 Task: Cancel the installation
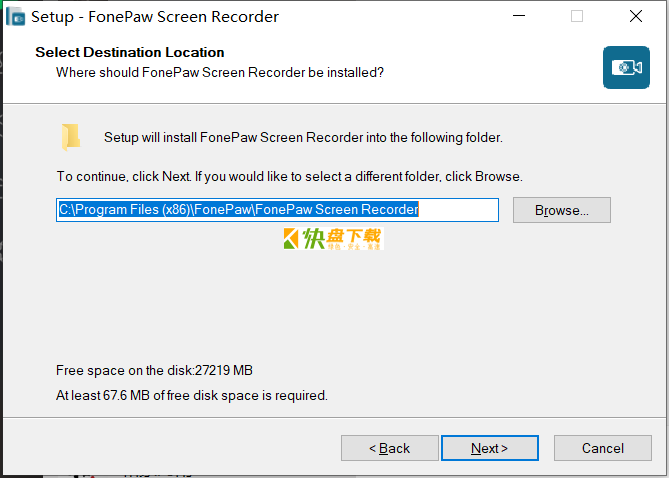point(602,448)
